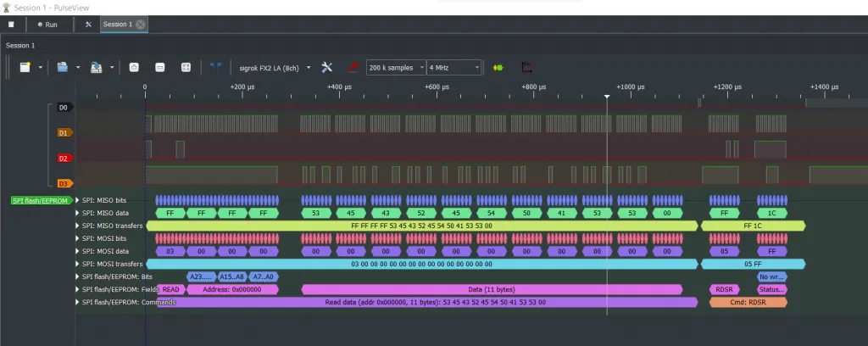
Task: Expand the SPI: MISO bits decoder row
Action: tap(77, 200)
